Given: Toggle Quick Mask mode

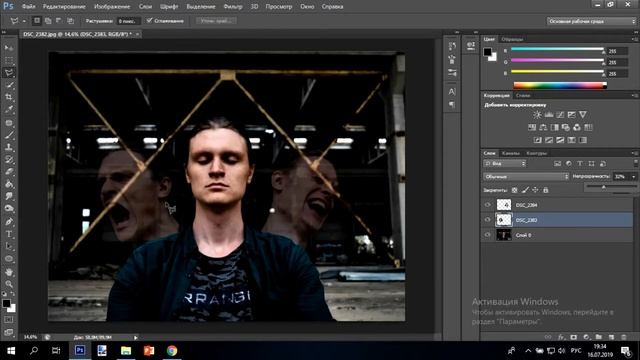Looking at the screenshot, I should click(9, 320).
